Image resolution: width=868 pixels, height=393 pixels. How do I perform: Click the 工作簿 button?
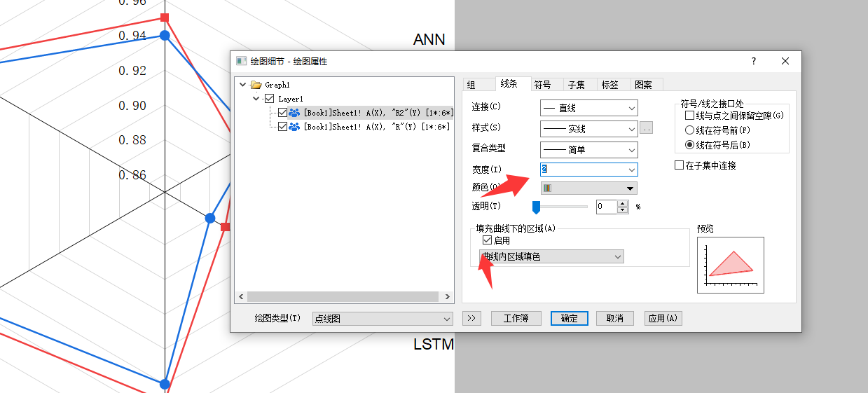point(516,318)
